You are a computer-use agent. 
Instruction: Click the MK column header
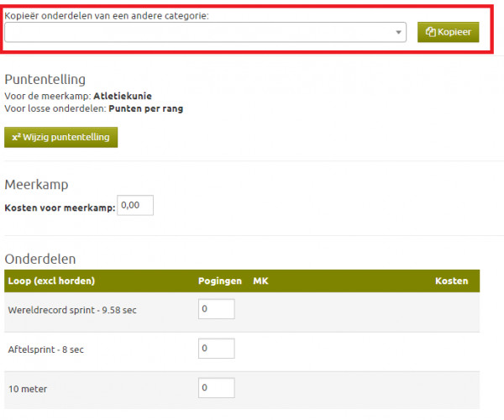click(x=260, y=281)
